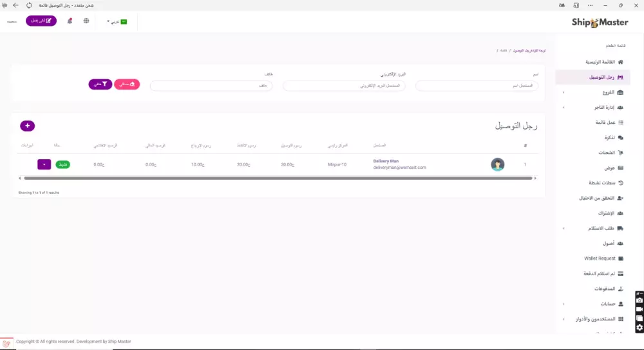Focus the name (اسم) filter input field

pos(477,86)
